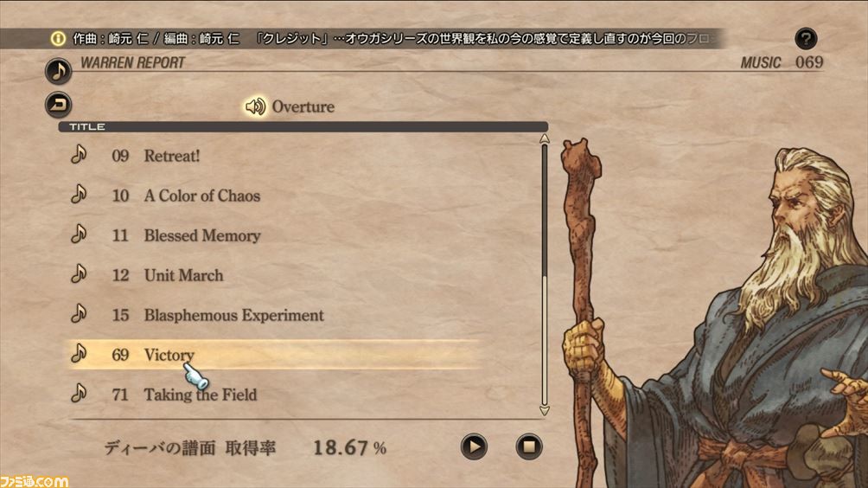Click the speaker icon beside Overture
The width and height of the screenshot is (868, 488).
[255, 106]
